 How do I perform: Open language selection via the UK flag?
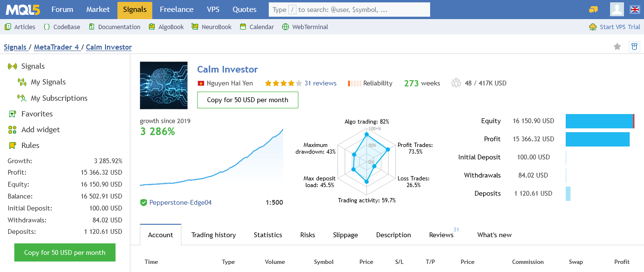tap(635, 10)
